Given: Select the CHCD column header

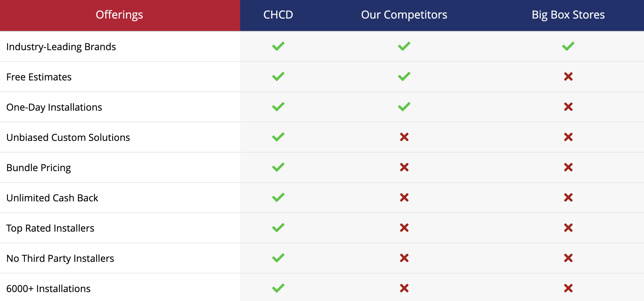Looking at the screenshot, I should pos(278,15).
